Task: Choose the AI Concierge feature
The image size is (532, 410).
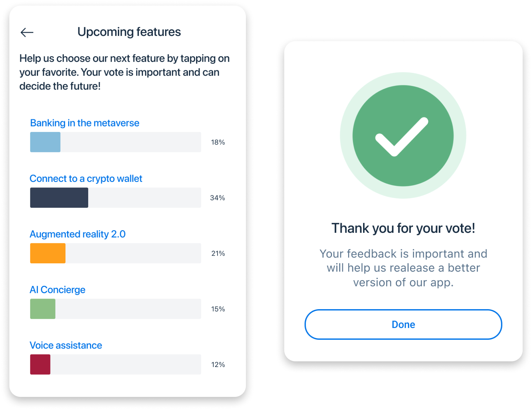Action: tap(57, 290)
